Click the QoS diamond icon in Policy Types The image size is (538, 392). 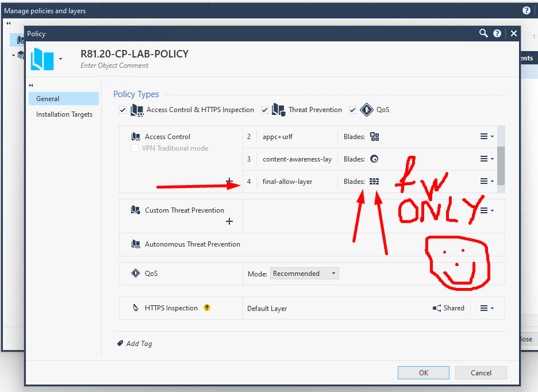367,110
